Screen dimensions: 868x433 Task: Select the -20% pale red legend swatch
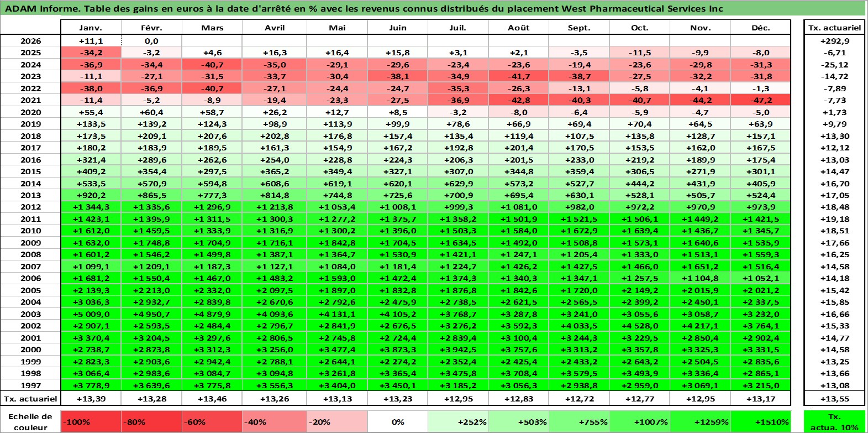[x=337, y=421]
